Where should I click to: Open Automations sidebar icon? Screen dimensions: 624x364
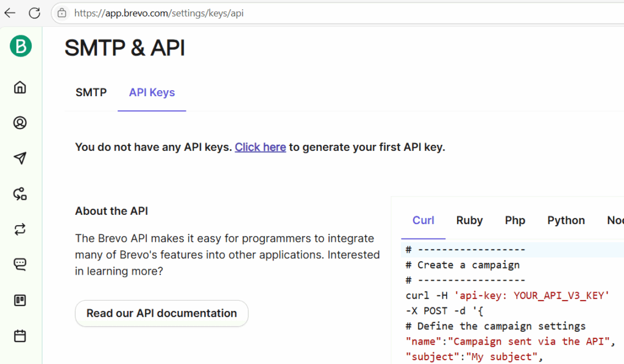(x=20, y=194)
